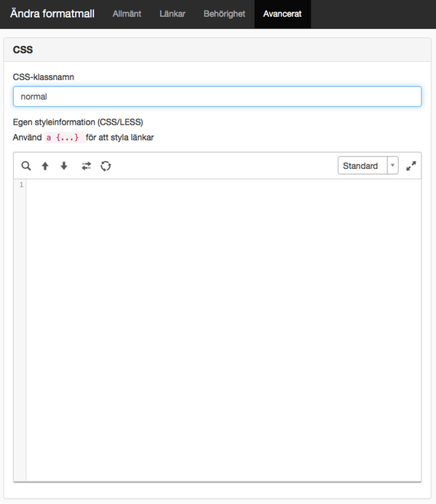
Task: Click the replace swap-arrows icon
Action: tap(87, 166)
